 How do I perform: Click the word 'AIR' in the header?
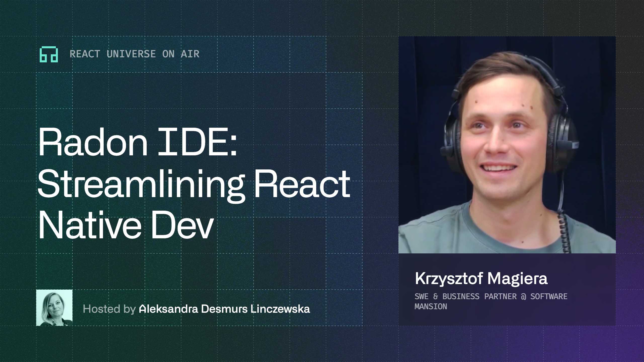pos(190,54)
